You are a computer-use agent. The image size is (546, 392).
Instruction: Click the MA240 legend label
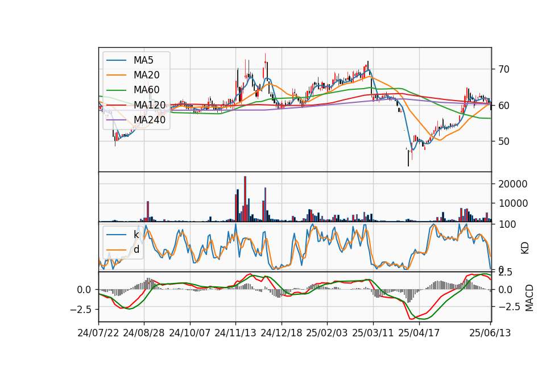pos(150,120)
